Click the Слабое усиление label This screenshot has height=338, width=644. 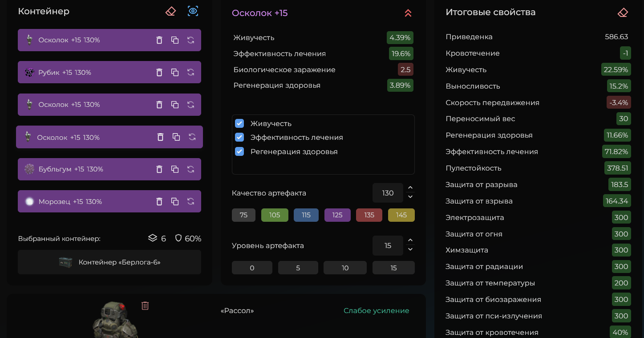[x=376, y=311]
